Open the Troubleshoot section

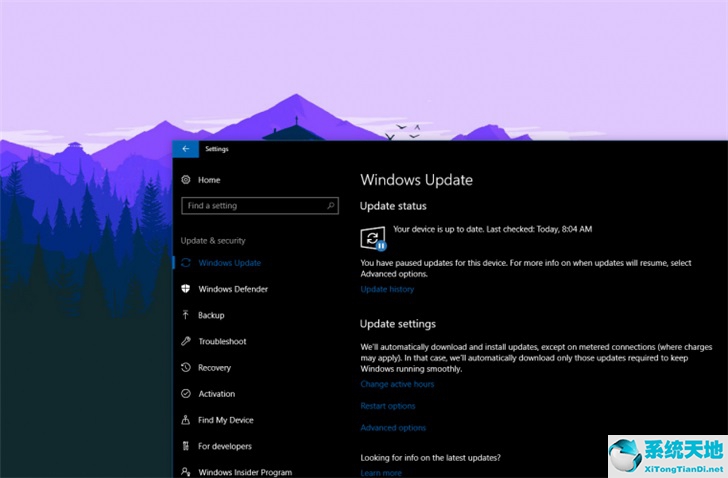(x=222, y=342)
